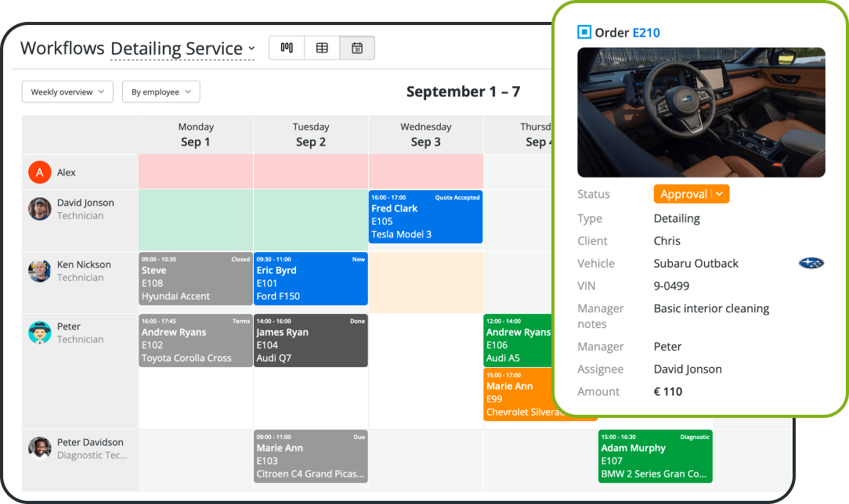849x504 pixels.
Task: Click the Subaru logo icon
Action: (811, 264)
